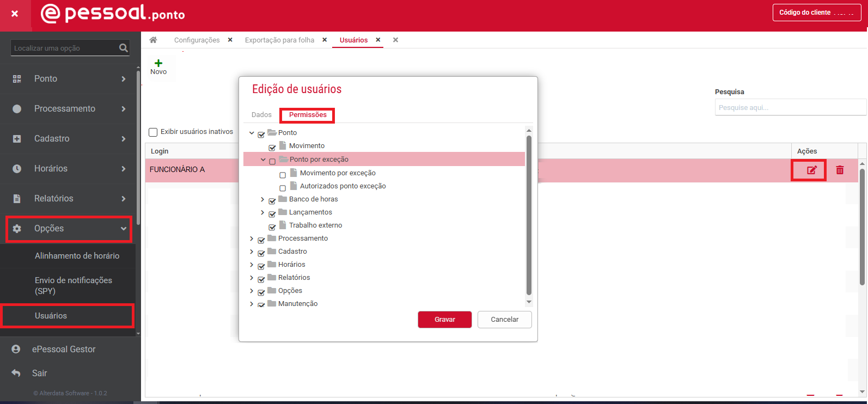Screen dimensions: 868x404
Task: Uncheck the Lançamentos checkbox
Action: 272,213
